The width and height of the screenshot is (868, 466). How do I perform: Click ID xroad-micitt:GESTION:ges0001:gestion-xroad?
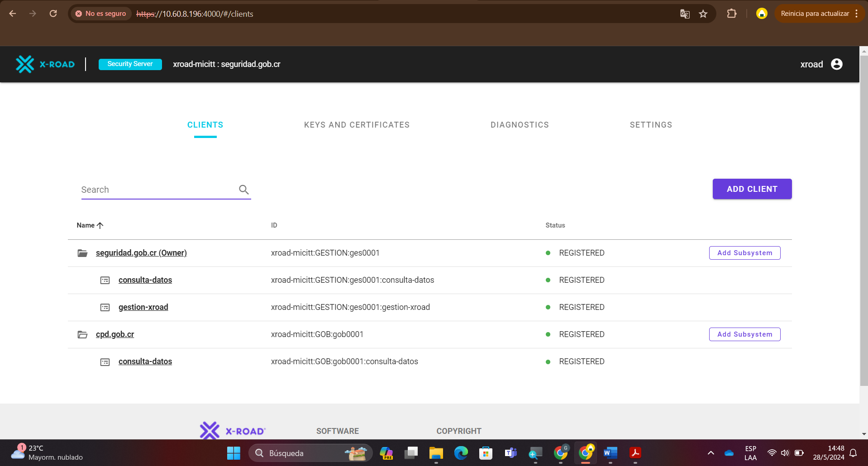351,307
